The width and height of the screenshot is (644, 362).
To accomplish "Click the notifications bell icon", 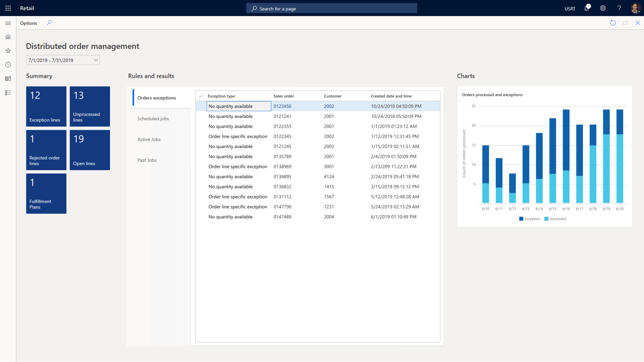I will click(587, 8).
